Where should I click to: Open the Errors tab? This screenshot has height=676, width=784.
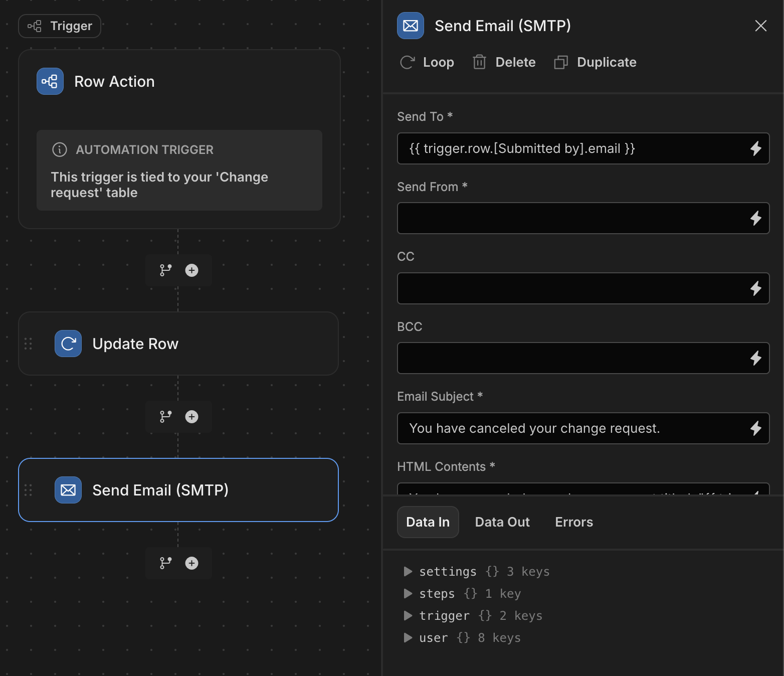[574, 522]
